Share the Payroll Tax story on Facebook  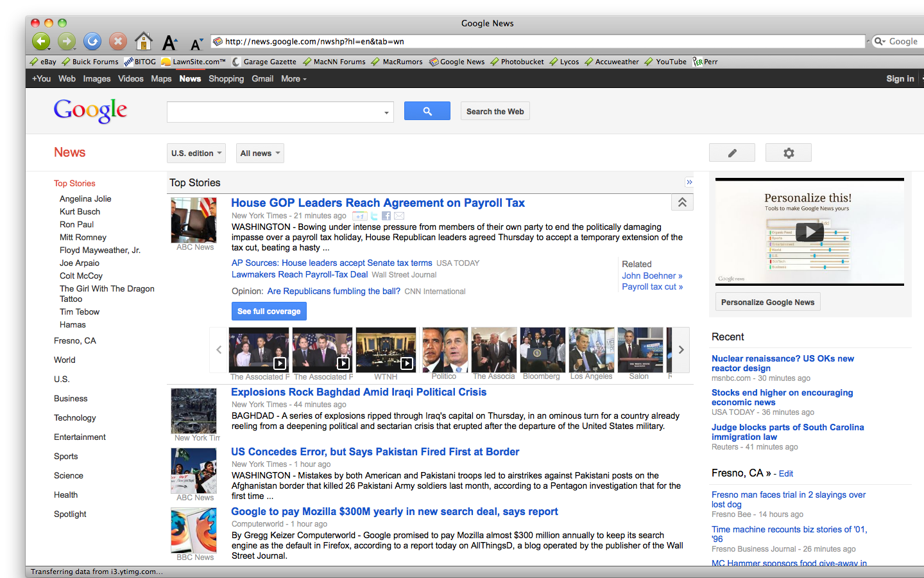tap(386, 216)
